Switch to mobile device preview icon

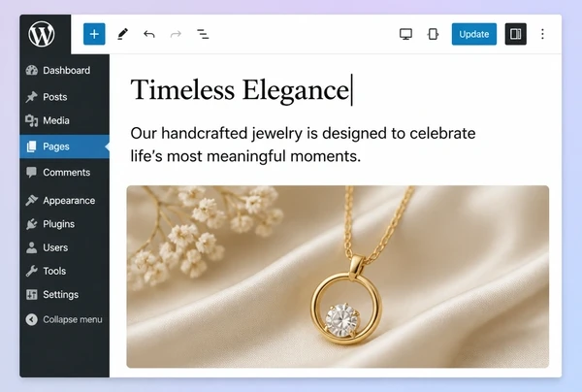click(x=433, y=34)
